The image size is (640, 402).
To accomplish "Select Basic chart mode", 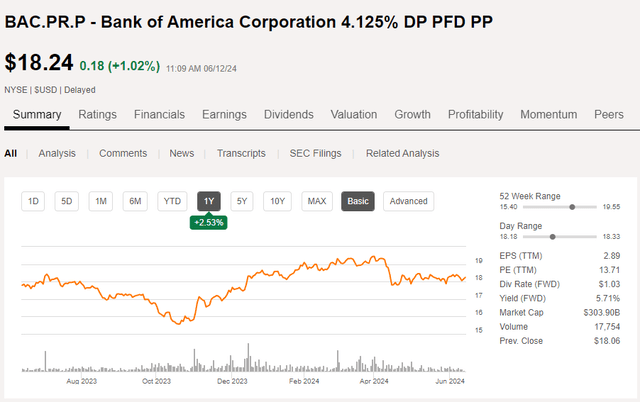I will [x=358, y=201].
